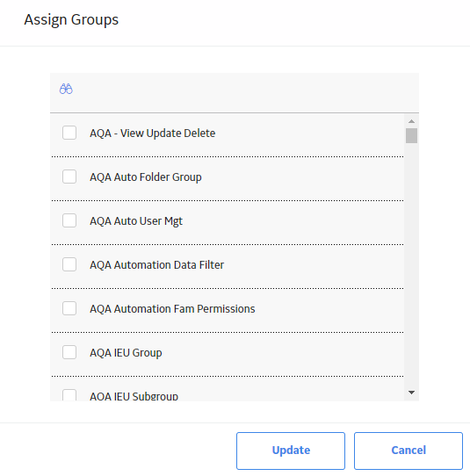Select the AQA Auto Folder Group label
Viewport: 470px width, 476px height.
coord(146,177)
